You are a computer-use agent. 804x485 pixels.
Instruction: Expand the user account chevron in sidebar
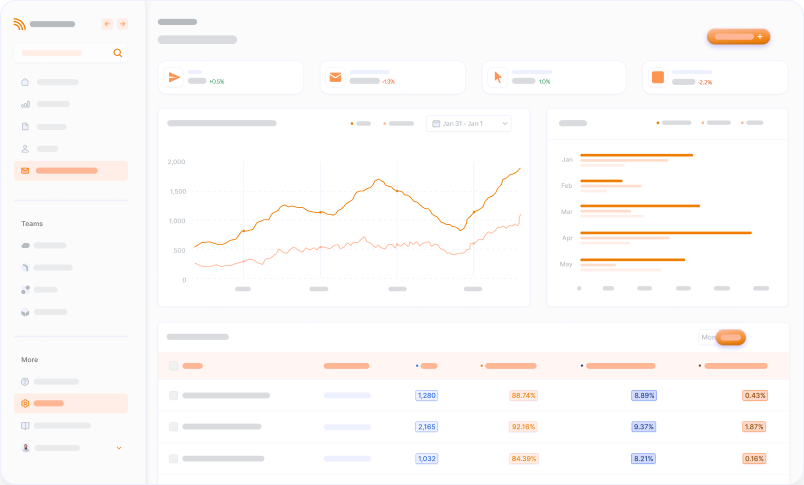[119, 448]
